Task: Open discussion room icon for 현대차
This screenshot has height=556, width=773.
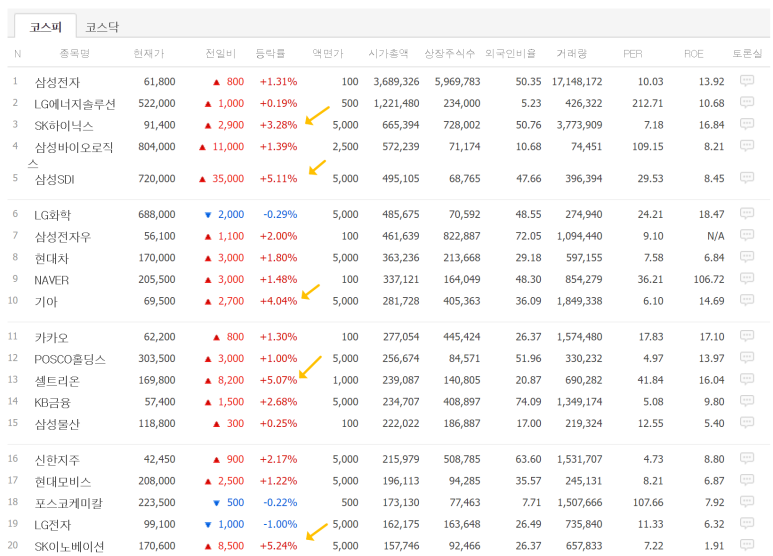Action: pyautogui.click(x=747, y=257)
